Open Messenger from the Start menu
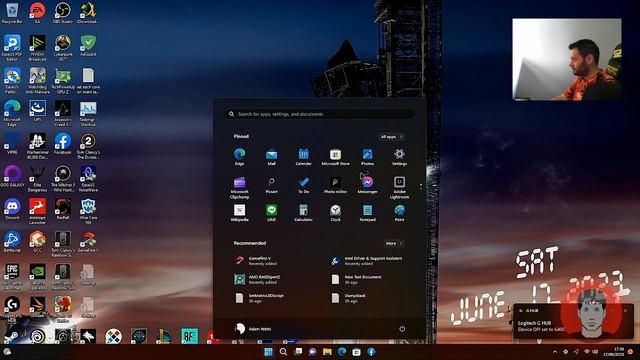This screenshot has height=360, width=640. coord(367,185)
